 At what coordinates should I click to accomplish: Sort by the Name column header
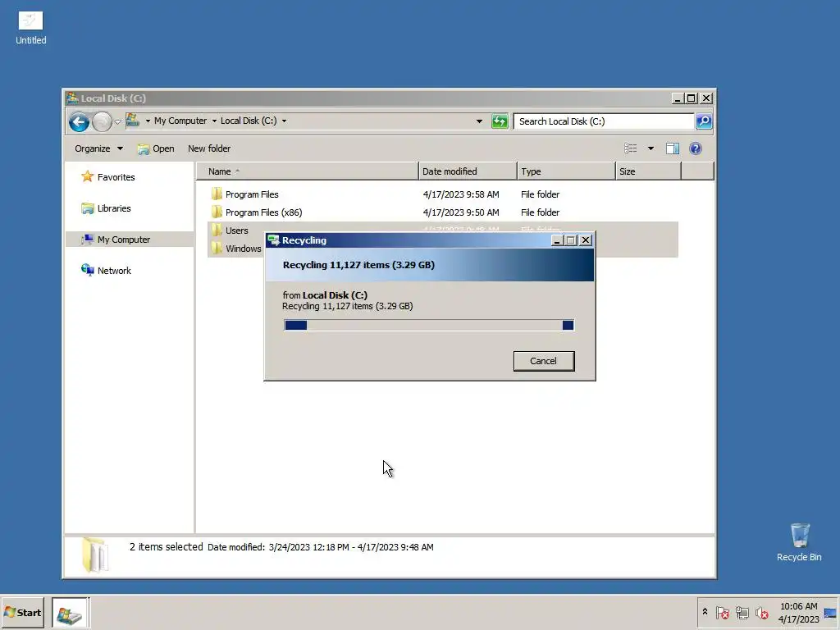pyautogui.click(x=307, y=171)
